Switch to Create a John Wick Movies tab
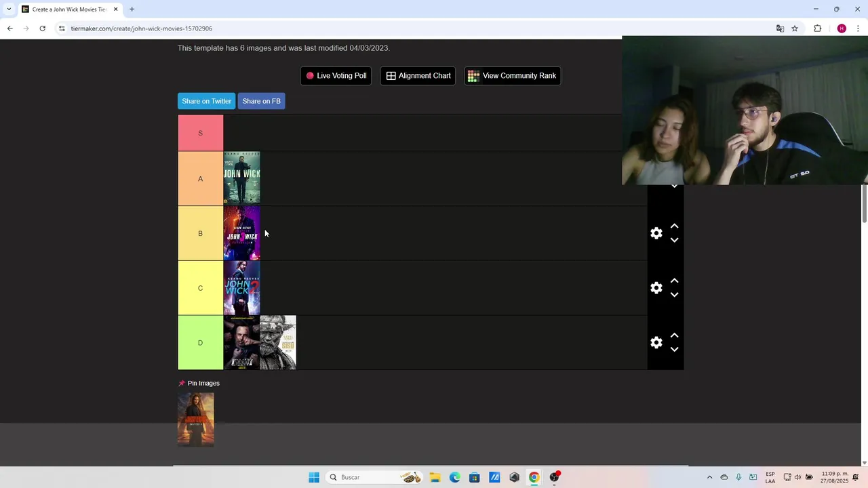The image size is (868, 488). [68, 9]
